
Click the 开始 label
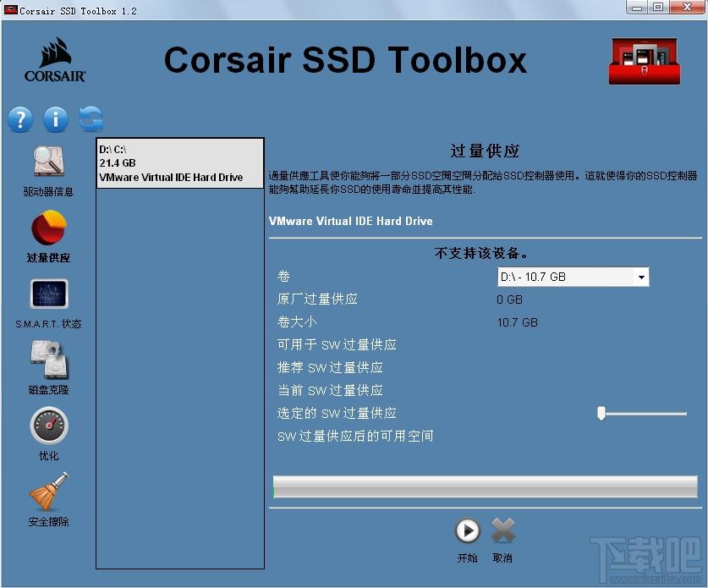pos(467,558)
